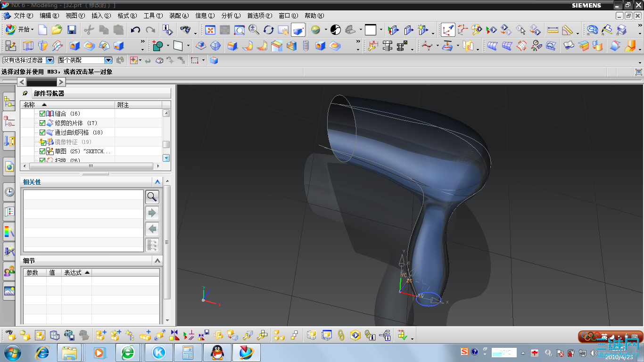Open the 整个装配 scope dropdown

click(x=108, y=60)
